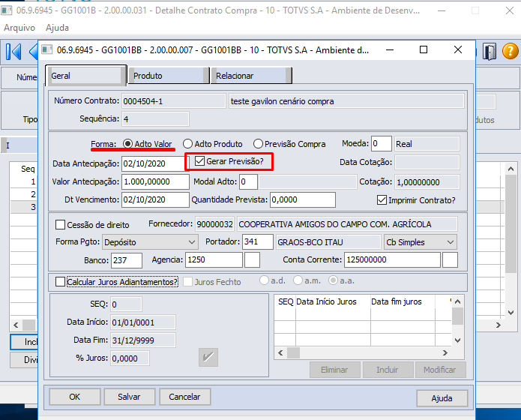Click the Banco field with 237

point(127,260)
